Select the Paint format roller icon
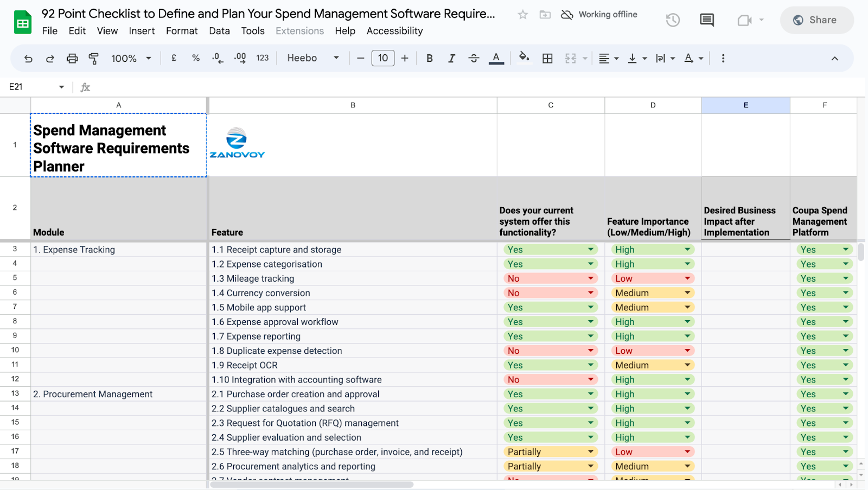Viewport: 868px width, 490px height. pyautogui.click(x=94, y=59)
